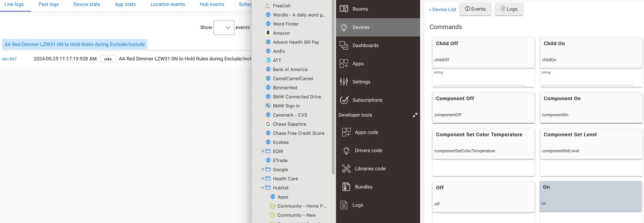Open the Device stats tab
Image resolution: width=644 pixels, height=223 pixels.
tap(87, 4)
